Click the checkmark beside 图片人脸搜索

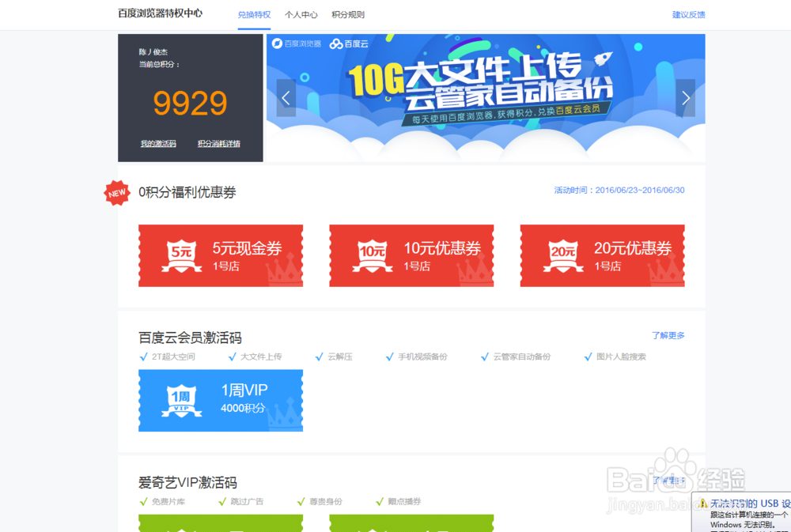pyautogui.click(x=588, y=357)
